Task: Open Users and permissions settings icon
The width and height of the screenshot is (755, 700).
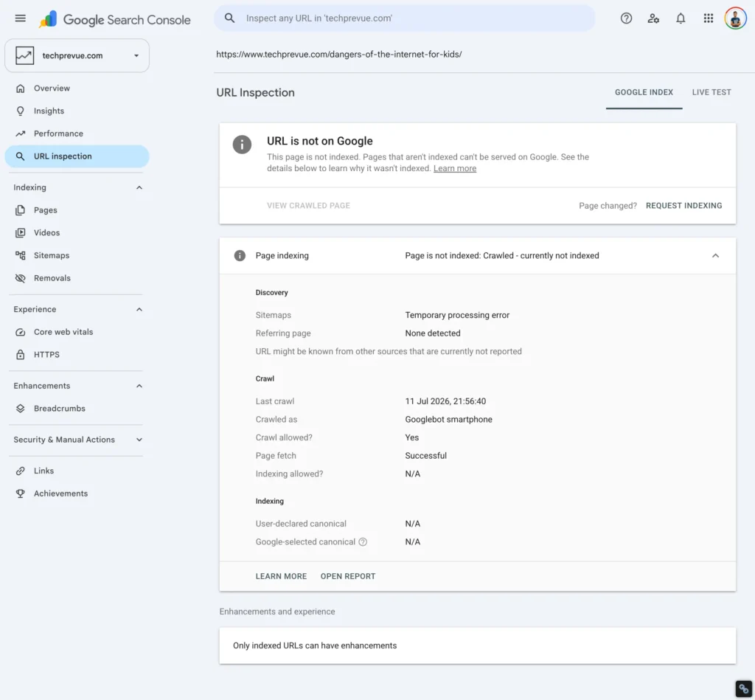Action: (x=653, y=18)
